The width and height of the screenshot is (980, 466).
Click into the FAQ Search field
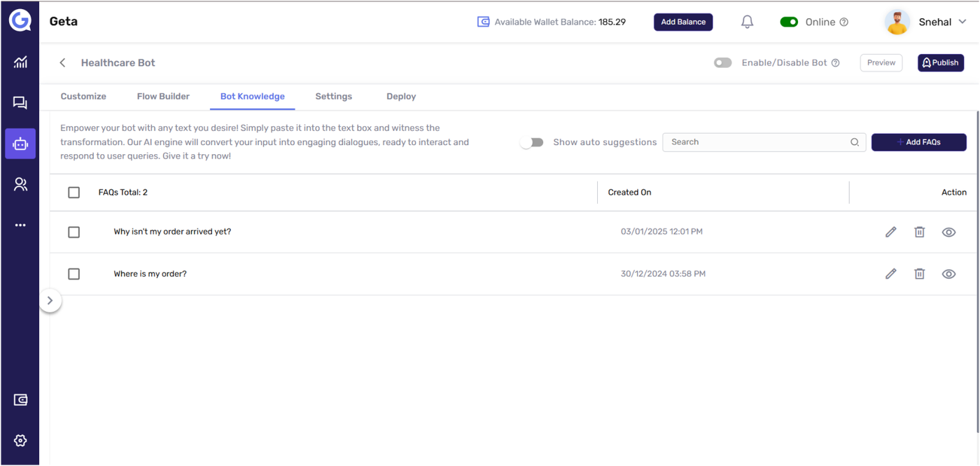click(x=756, y=142)
